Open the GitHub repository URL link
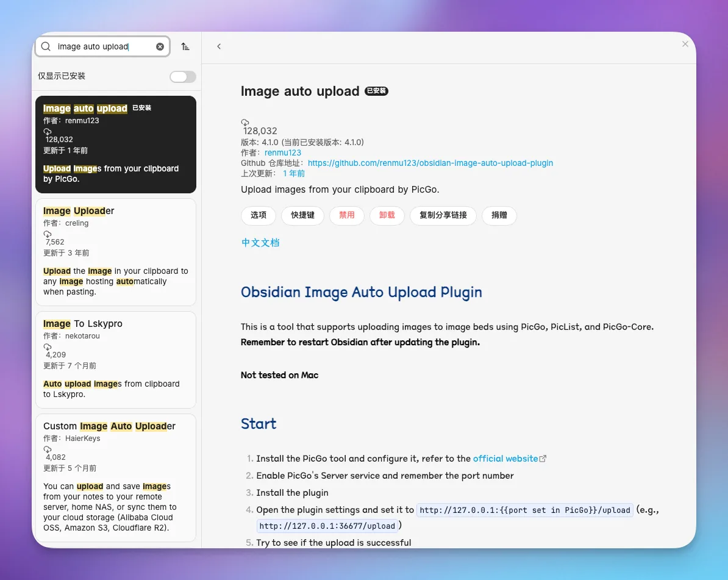 pyautogui.click(x=430, y=163)
